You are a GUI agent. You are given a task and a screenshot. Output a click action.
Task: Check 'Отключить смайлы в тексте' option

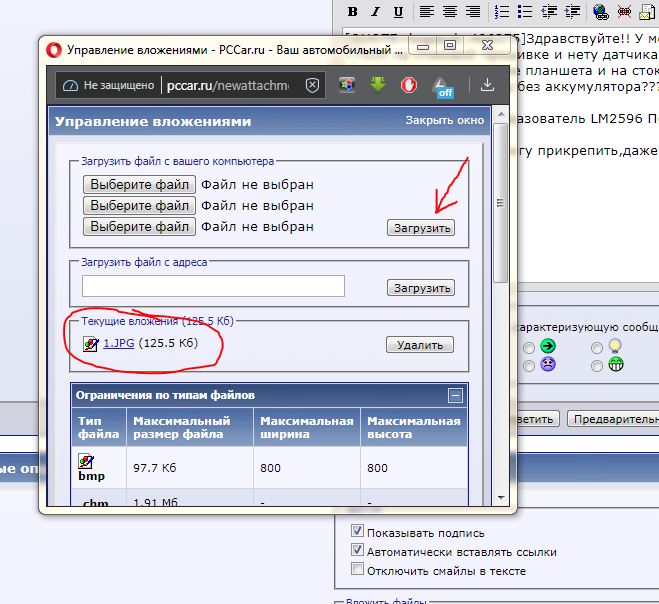tap(358, 570)
